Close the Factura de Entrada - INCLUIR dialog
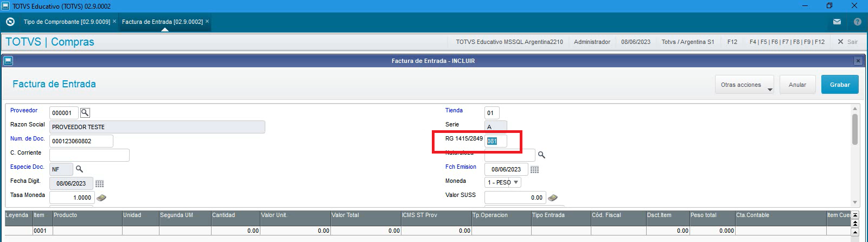 858,61
